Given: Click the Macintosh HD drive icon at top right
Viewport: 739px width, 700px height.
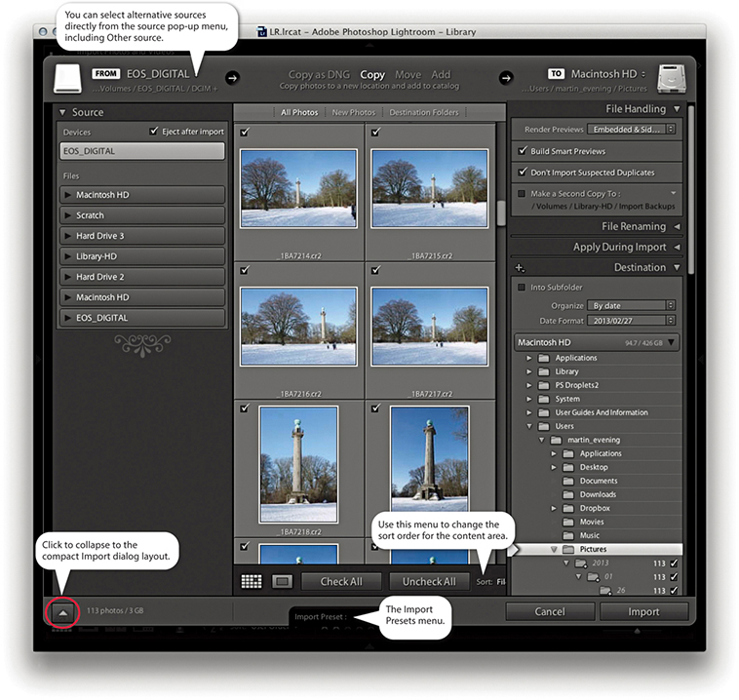Looking at the screenshot, I should (671, 78).
